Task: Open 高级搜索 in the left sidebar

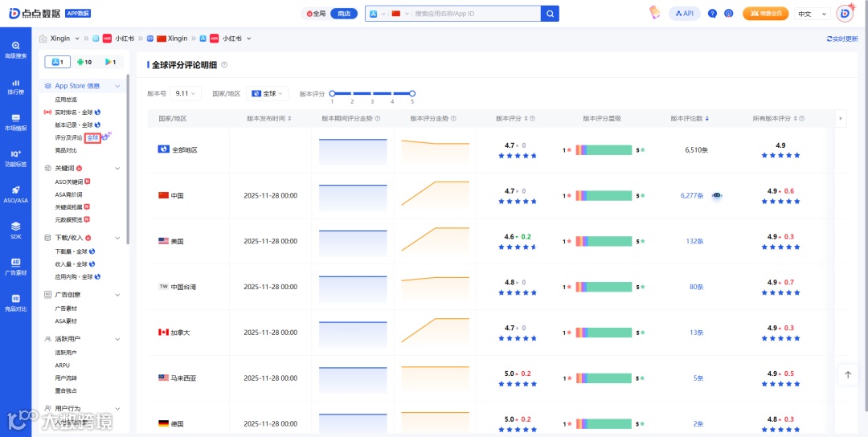Action: [15, 50]
